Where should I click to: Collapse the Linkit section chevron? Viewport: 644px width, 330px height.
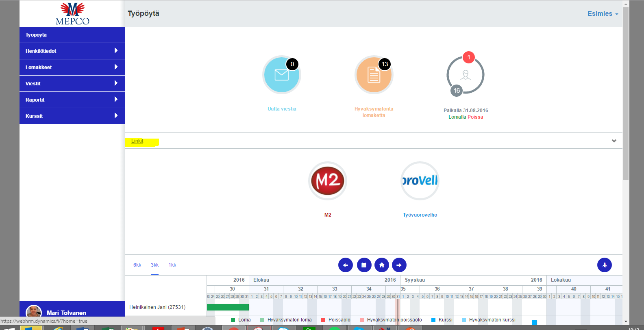[614, 141]
